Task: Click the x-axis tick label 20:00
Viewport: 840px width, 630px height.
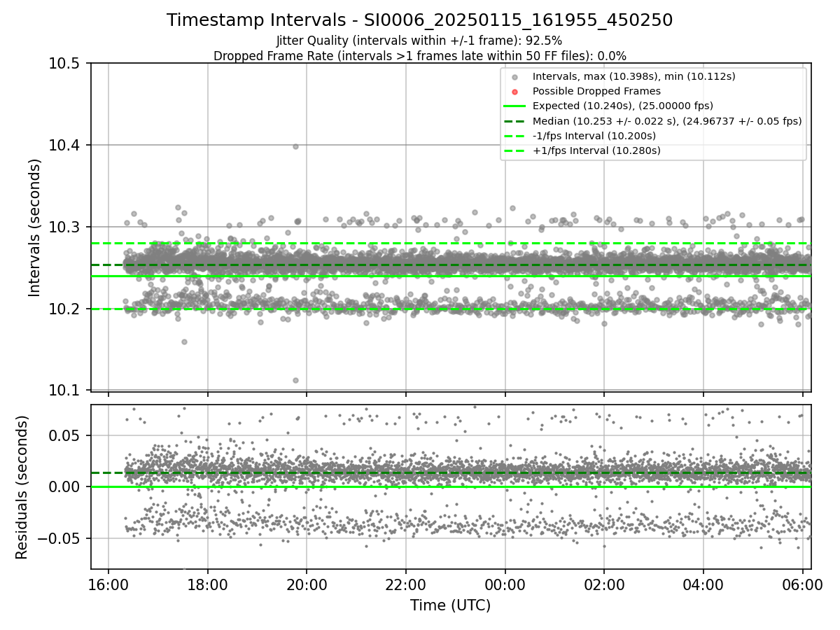Action: (307, 585)
